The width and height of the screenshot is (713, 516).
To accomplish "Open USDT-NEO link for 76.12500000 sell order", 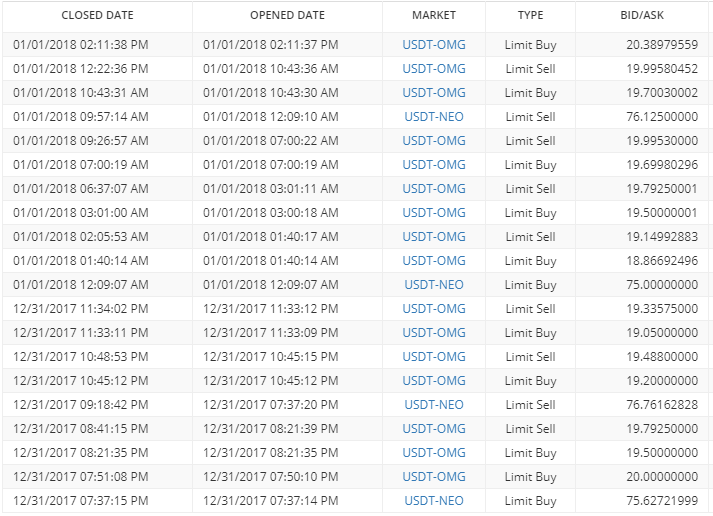I will pos(434,117).
